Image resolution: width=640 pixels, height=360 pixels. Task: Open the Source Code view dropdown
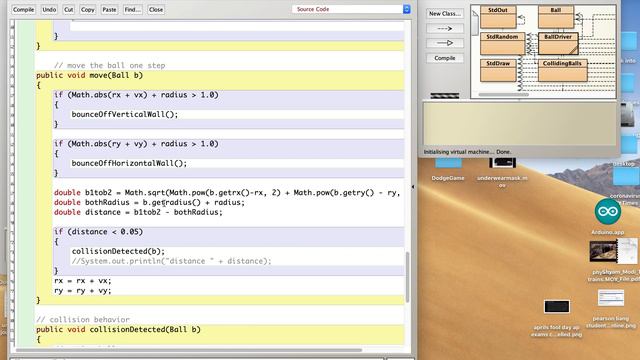point(351,9)
